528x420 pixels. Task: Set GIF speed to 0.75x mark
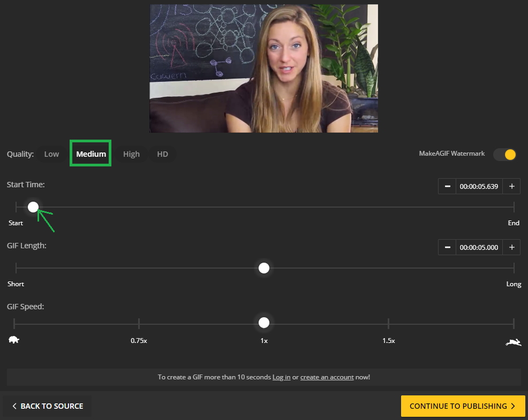(x=139, y=324)
